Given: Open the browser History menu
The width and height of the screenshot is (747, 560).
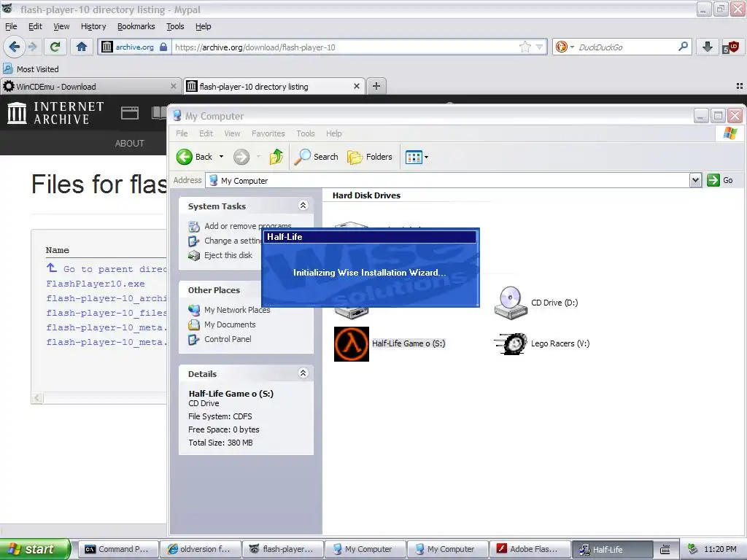Looking at the screenshot, I should [x=93, y=26].
